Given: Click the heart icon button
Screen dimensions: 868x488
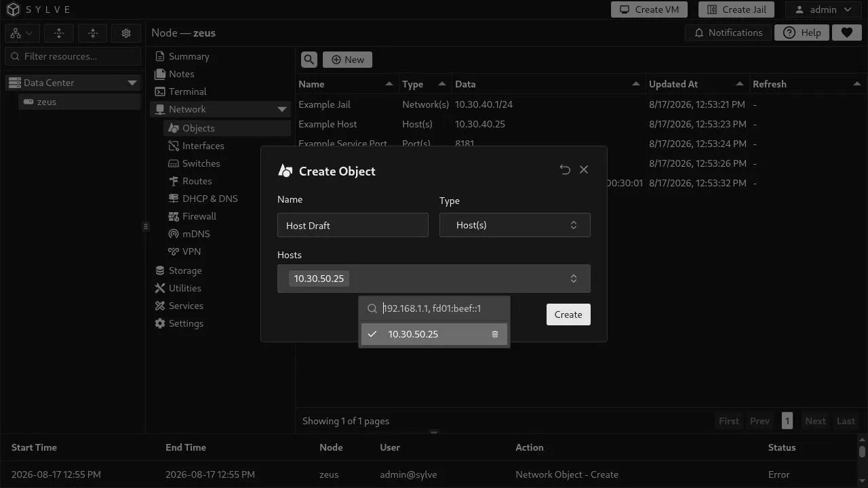Looking at the screenshot, I should [846, 33].
